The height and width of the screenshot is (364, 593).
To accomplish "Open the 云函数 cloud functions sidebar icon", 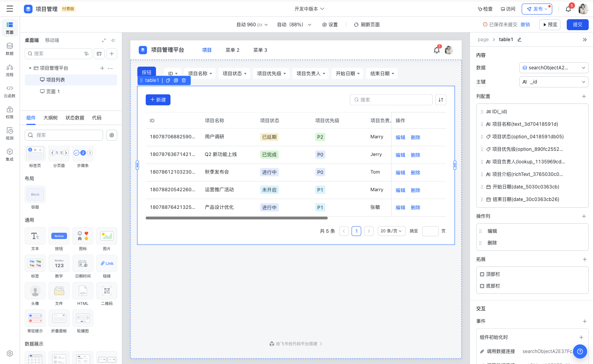I will pyautogui.click(x=10, y=91).
